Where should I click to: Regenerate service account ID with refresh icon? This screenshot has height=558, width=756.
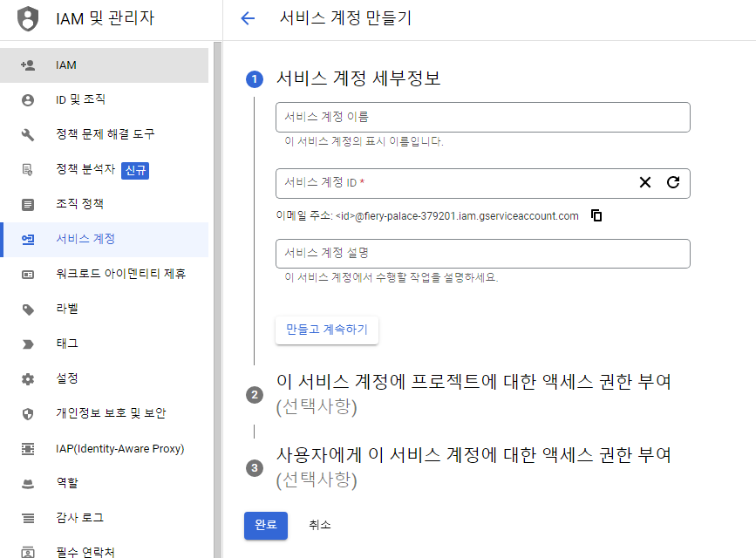(673, 182)
